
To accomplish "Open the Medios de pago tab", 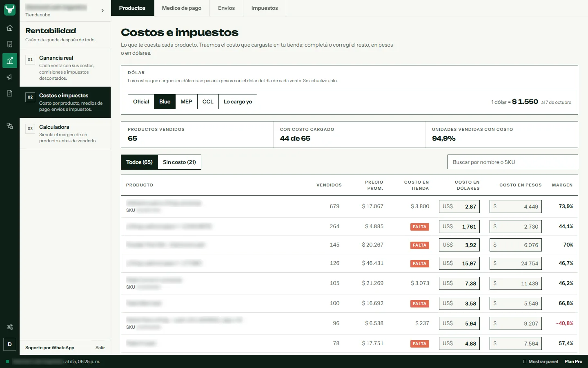I will coord(182,8).
